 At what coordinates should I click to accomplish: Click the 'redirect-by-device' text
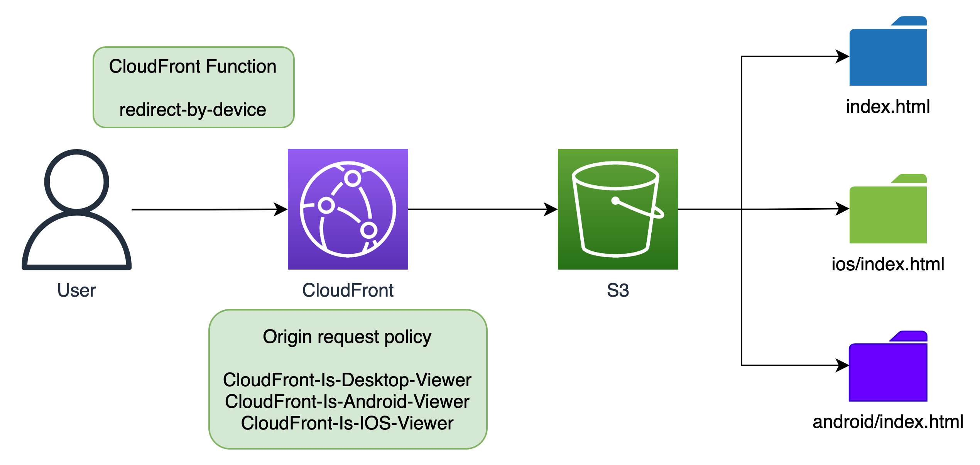[193, 110]
